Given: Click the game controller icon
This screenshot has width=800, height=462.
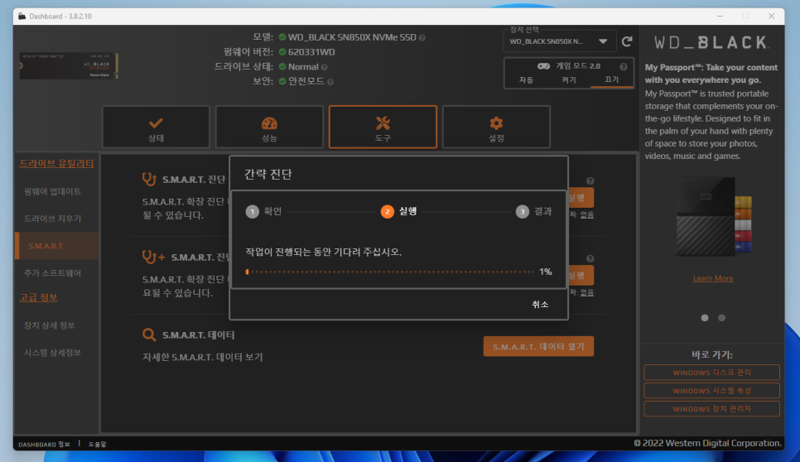Looking at the screenshot, I should (543, 66).
